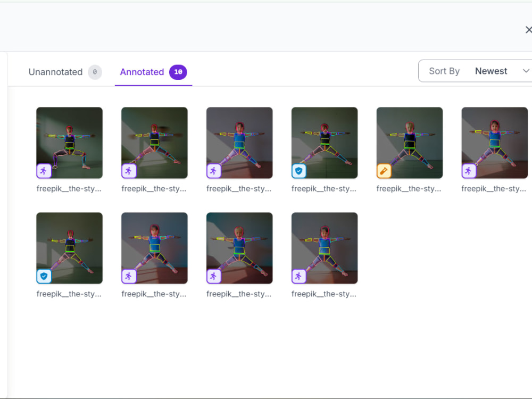
Task: Click the orange pen badge icon
Action: [384, 171]
